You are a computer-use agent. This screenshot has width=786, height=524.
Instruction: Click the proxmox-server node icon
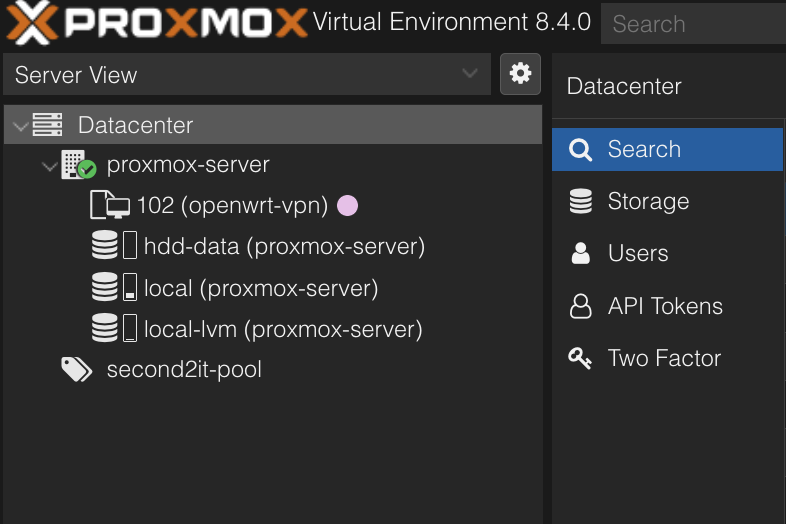coord(78,165)
